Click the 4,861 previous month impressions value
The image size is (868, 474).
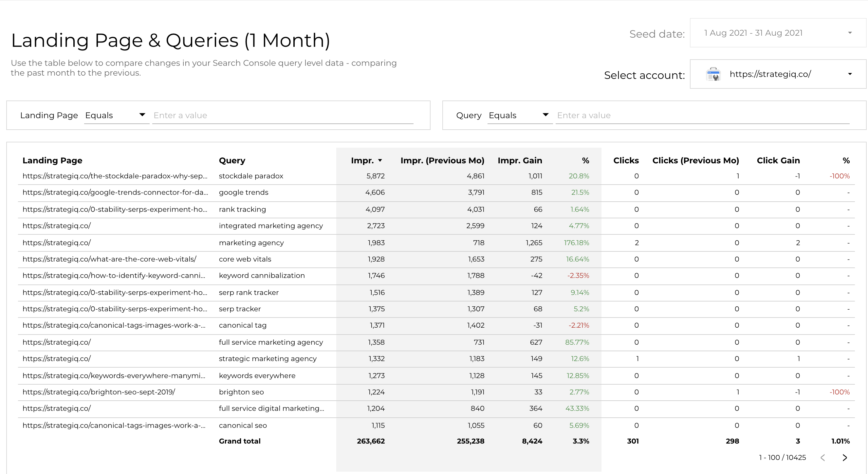click(x=475, y=176)
